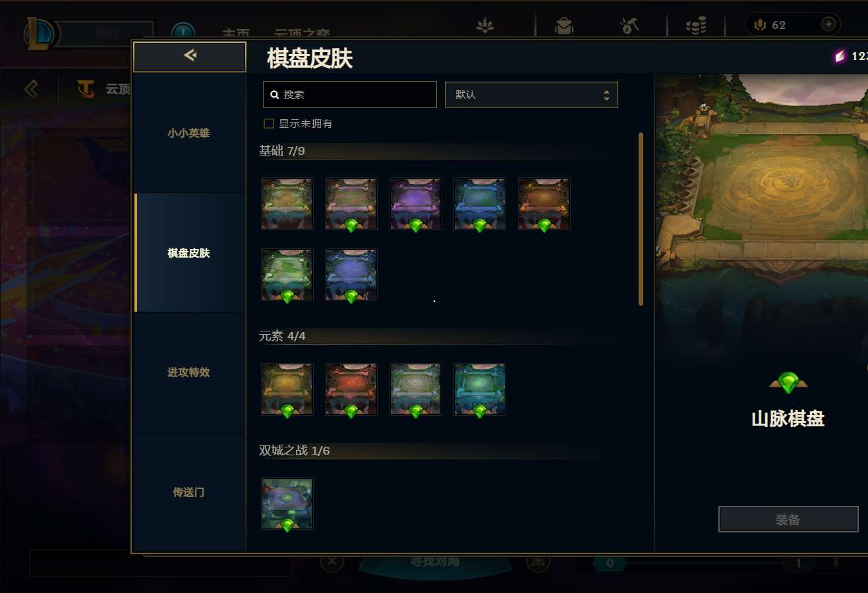Click the magnifier icon in the search box
The height and width of the screenshot is (593, 868).
tap(275, 95)
